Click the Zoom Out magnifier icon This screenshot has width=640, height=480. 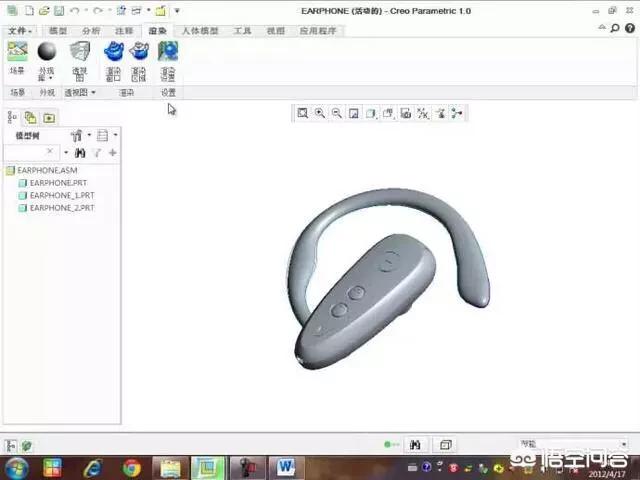click(x=337, y=114)
